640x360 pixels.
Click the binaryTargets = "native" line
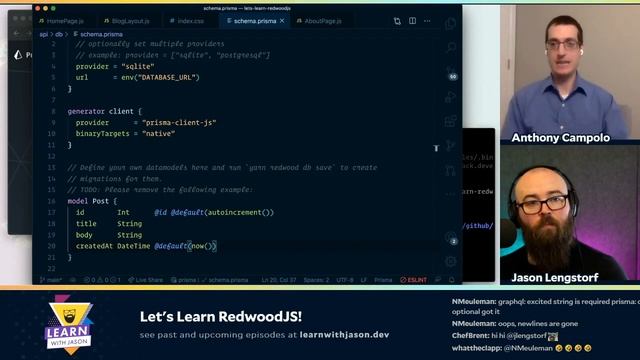tap(125, 134)
